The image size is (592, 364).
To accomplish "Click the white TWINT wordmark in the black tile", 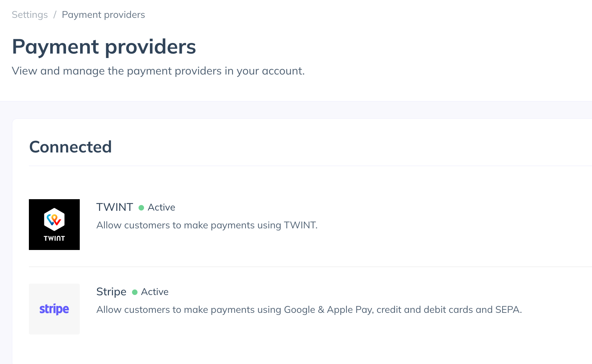I will [x=54, y=238].
